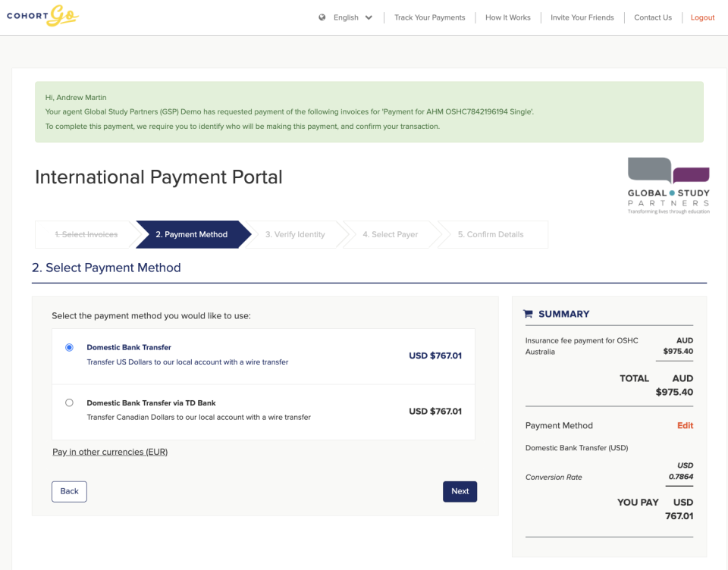728x570 pixels.
Task: Click Edit beside Payment Method summary
Action: [x=685, y=425]
